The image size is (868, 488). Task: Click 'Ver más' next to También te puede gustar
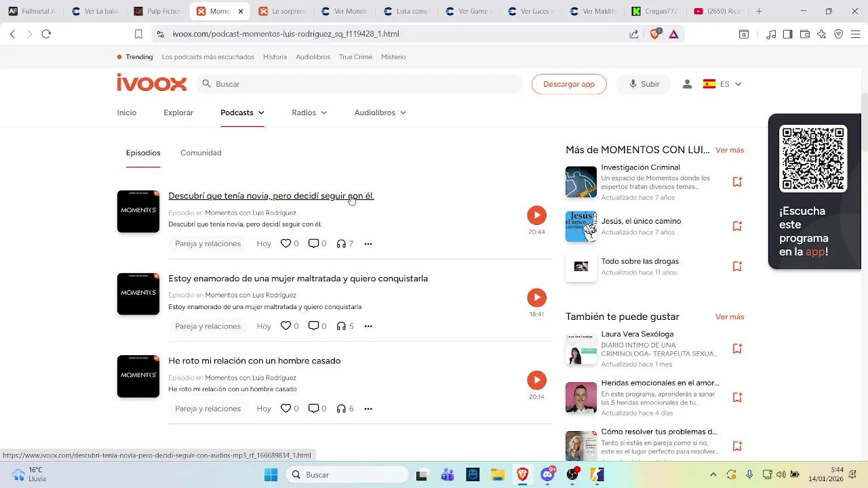(x=730, y=317)
